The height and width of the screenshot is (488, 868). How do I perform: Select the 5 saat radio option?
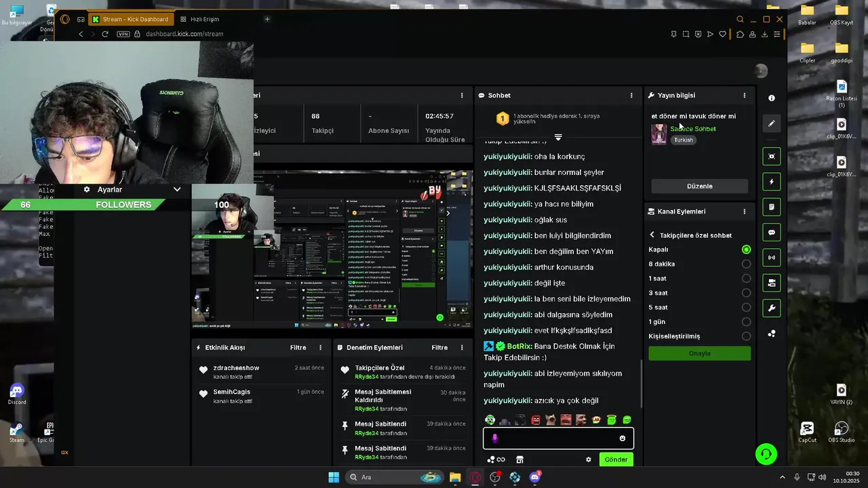(x=746, y=308)
